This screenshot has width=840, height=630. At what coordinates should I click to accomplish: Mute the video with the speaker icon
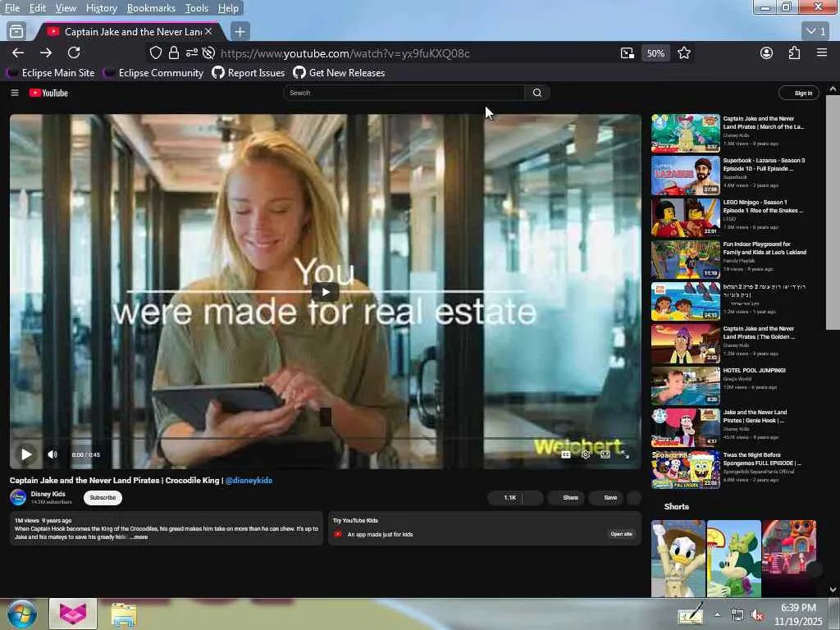tap(52, 454)
